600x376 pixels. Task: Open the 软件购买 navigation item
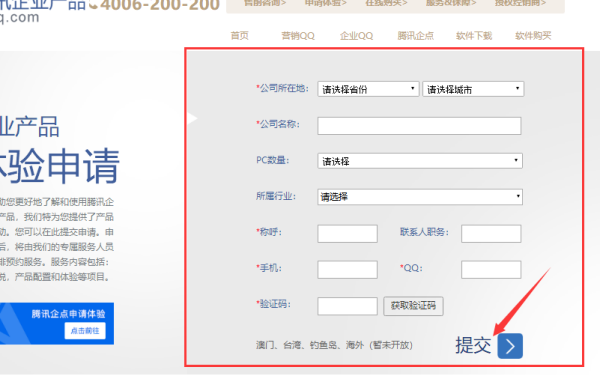[x=533, y=36]
